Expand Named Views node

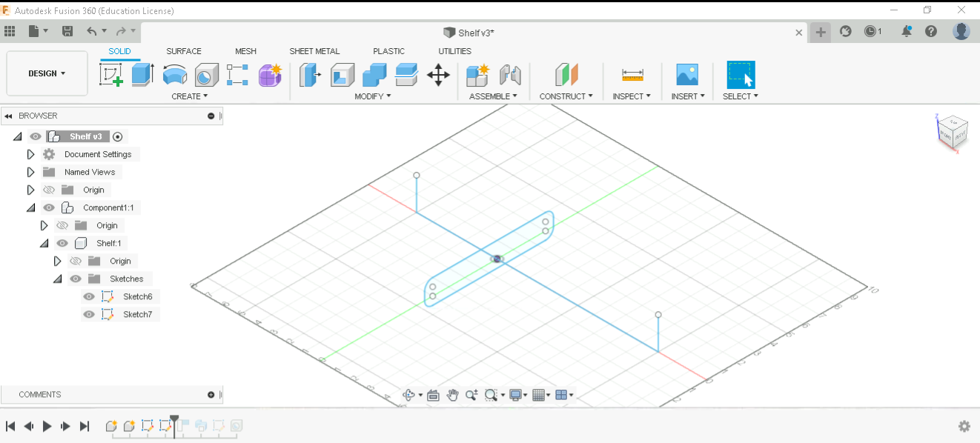[30, 172]
